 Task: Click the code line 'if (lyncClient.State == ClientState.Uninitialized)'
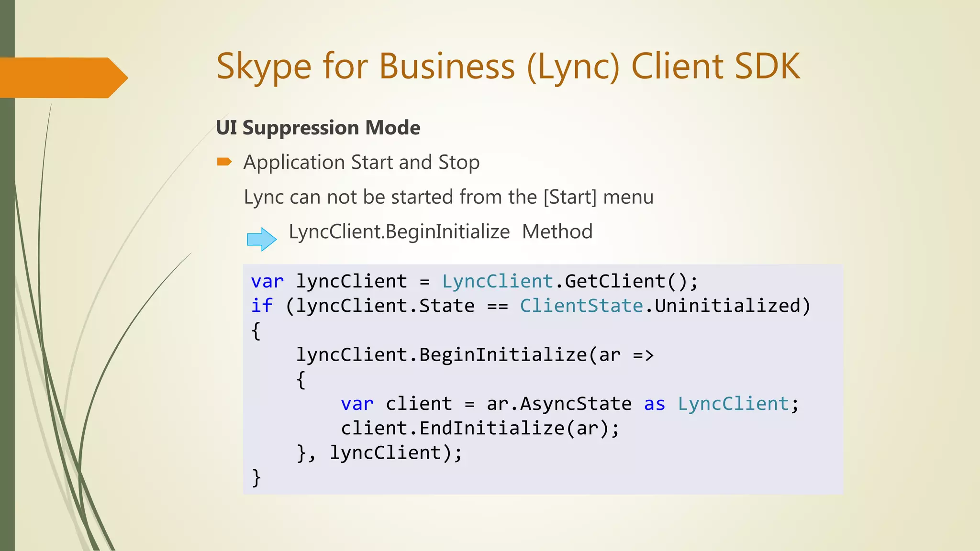point(531,306)
